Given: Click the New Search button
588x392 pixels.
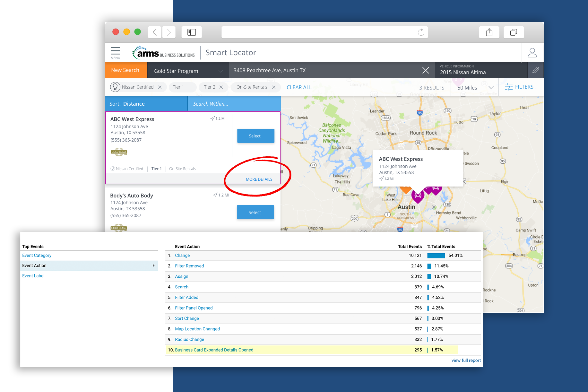Looking at the screenshot, I should (x=126, y=70).
